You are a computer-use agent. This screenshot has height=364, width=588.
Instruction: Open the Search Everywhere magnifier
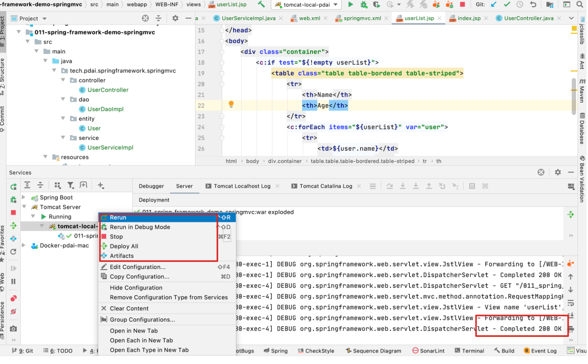(x=580, y=4)
